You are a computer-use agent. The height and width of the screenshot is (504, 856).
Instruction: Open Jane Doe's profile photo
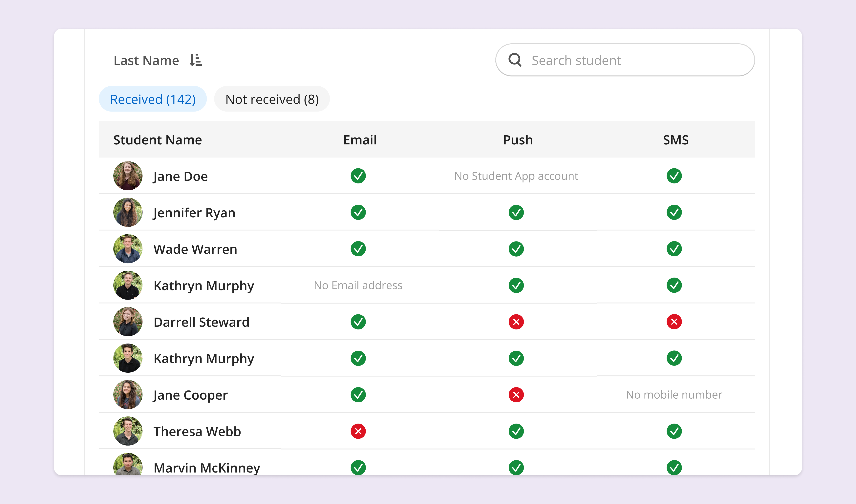tap(128, 176)
